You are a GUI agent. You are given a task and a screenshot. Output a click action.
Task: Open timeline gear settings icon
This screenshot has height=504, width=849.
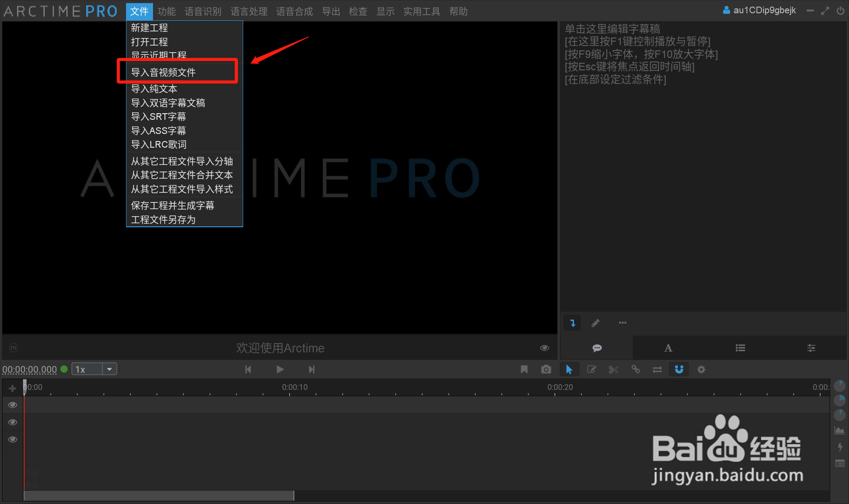[x=701, y=369]
